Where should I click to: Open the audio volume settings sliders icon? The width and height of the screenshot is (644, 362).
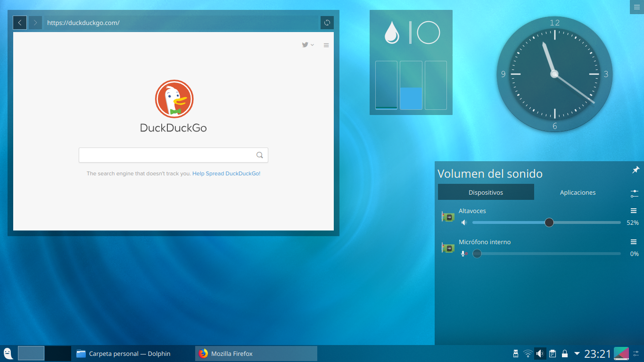634,193
